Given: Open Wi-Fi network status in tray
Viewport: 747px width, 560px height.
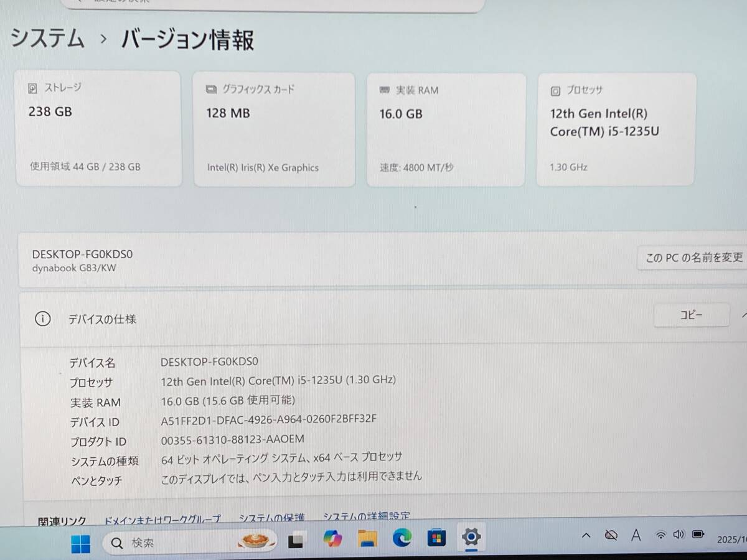Looking at the screenshot, I should (660, 534).
